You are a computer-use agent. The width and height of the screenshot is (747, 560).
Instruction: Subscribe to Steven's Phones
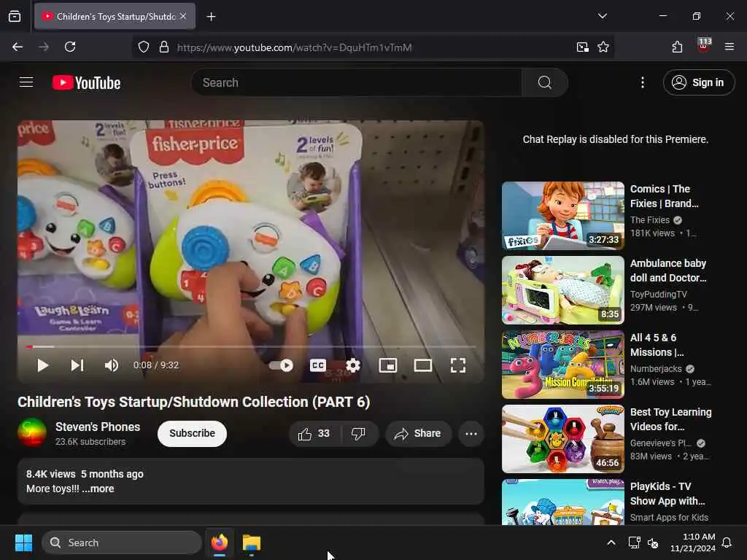tap(192, 433)
